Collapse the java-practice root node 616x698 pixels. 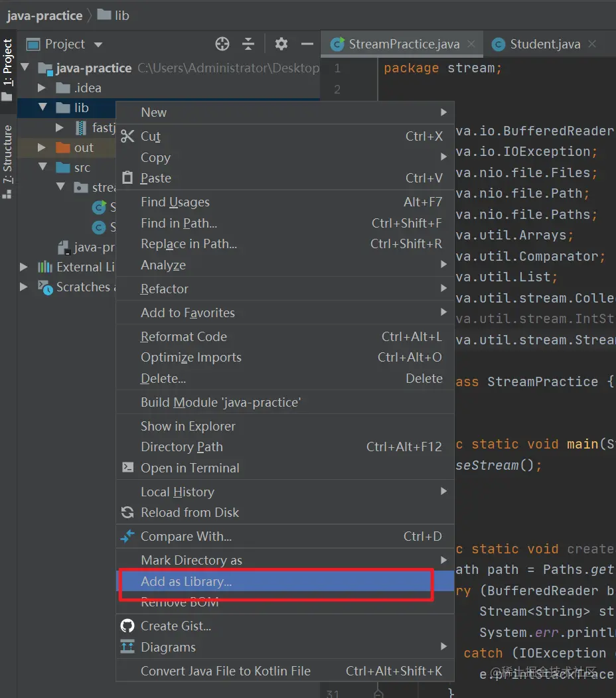pyautogui.click(x=25, y=68)
